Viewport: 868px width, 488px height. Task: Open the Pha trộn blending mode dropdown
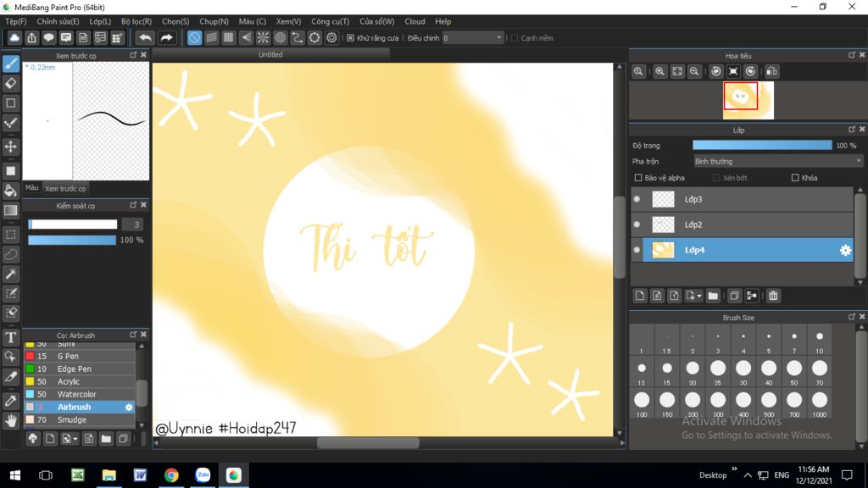(778, 162)
